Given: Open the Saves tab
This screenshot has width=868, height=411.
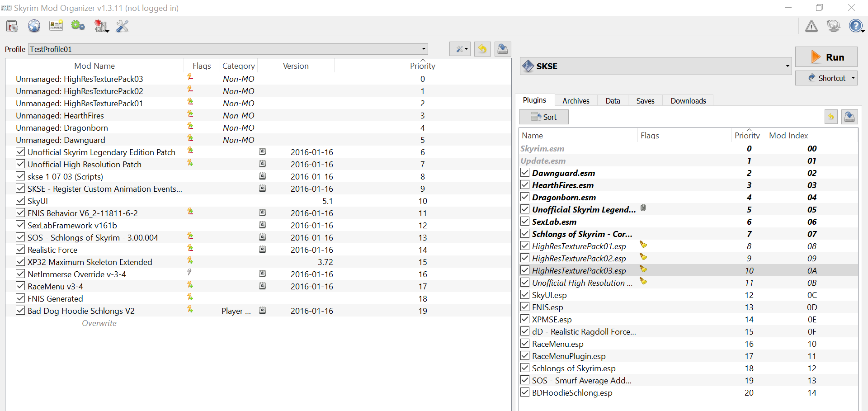Looking at the screenshot, I should pos(646,101).
